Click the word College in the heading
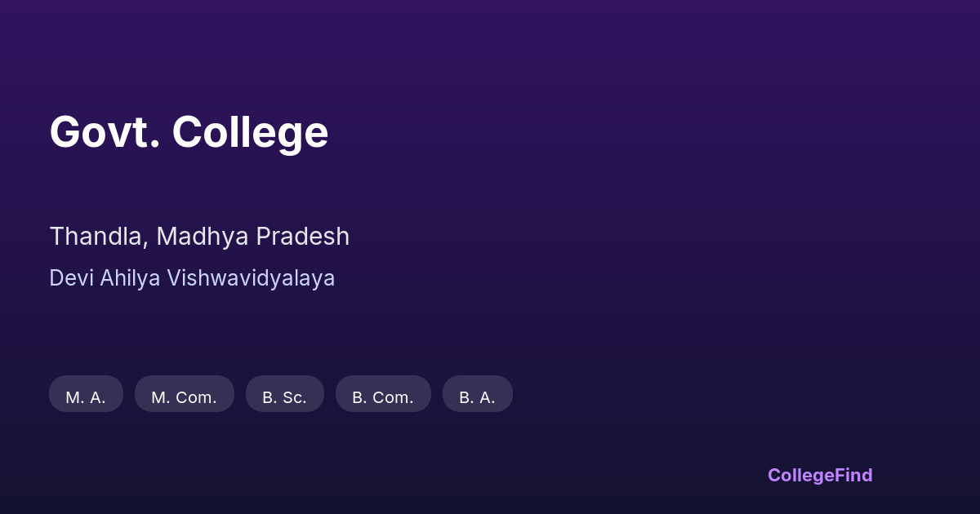Image resolution: width=980 pixels, height=514 pixels. coord(250,132)
